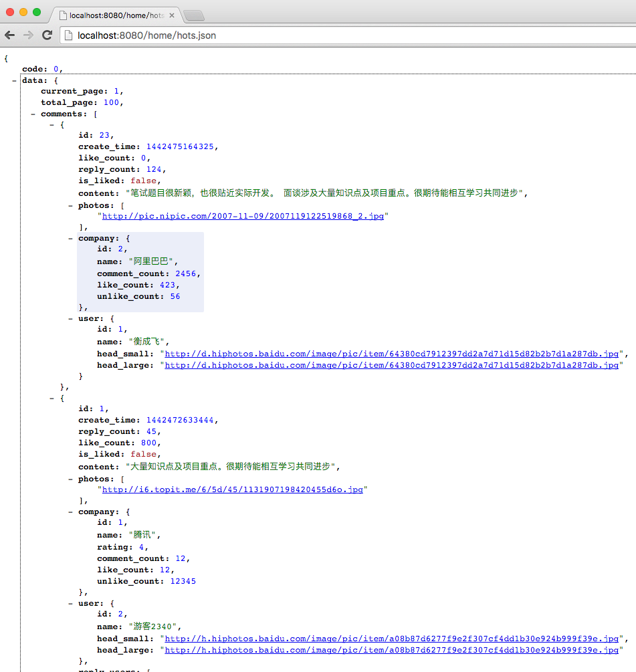This screenshot has height=672, width=636.
Task: Click the browser forward arrow
Action: (28, 35)
